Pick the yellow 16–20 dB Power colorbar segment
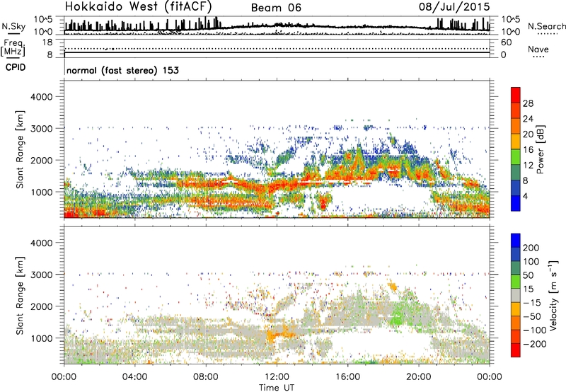 coord(516,141)
